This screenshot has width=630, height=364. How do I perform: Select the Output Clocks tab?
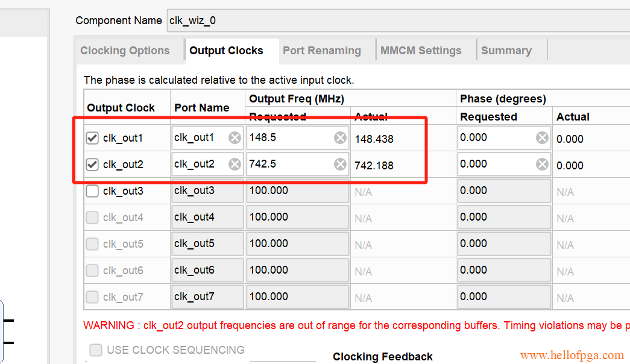pos(226,51)
